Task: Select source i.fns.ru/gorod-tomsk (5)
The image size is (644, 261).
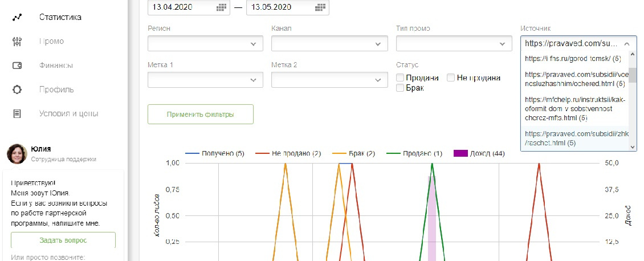Action: (575, 59)
